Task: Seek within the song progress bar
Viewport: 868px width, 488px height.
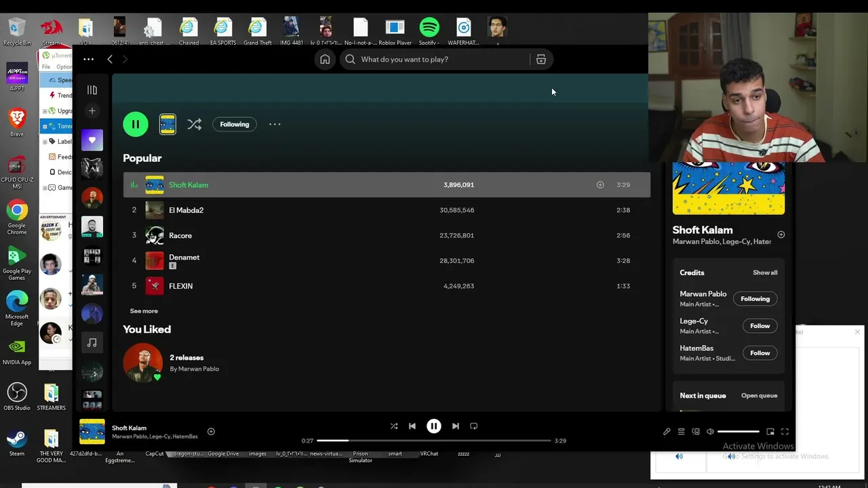Action: click(434, 441)
